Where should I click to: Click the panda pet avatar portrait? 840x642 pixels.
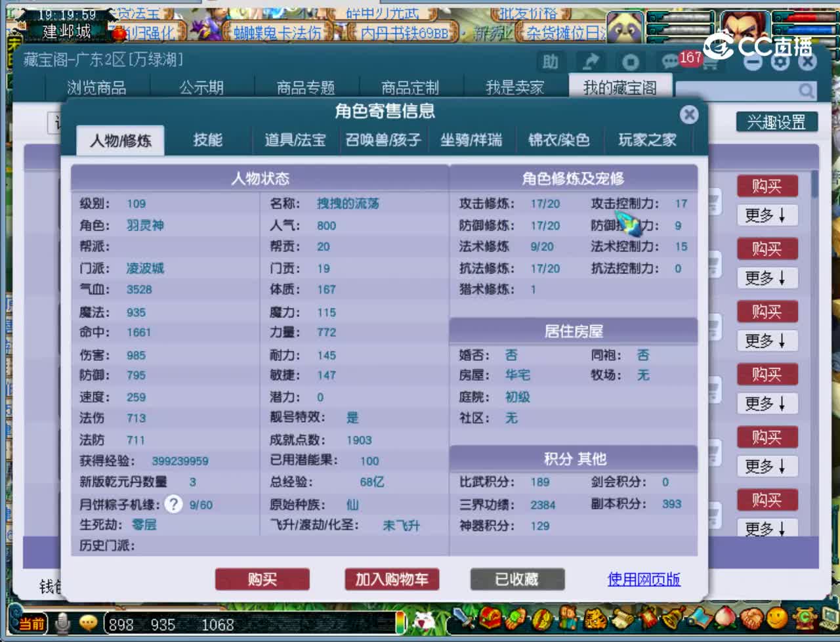[x=624, y=28]
